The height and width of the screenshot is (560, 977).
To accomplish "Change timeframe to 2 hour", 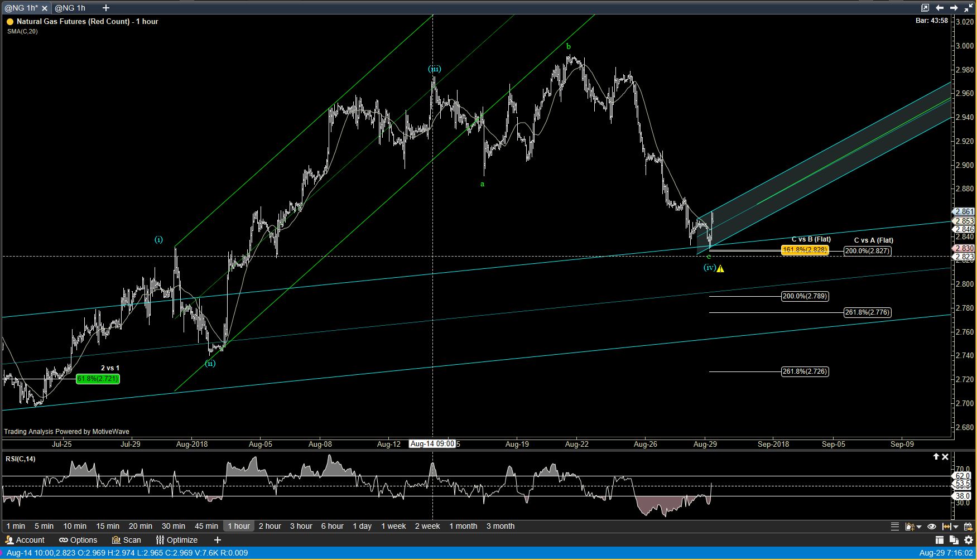I will coord(270,526).
